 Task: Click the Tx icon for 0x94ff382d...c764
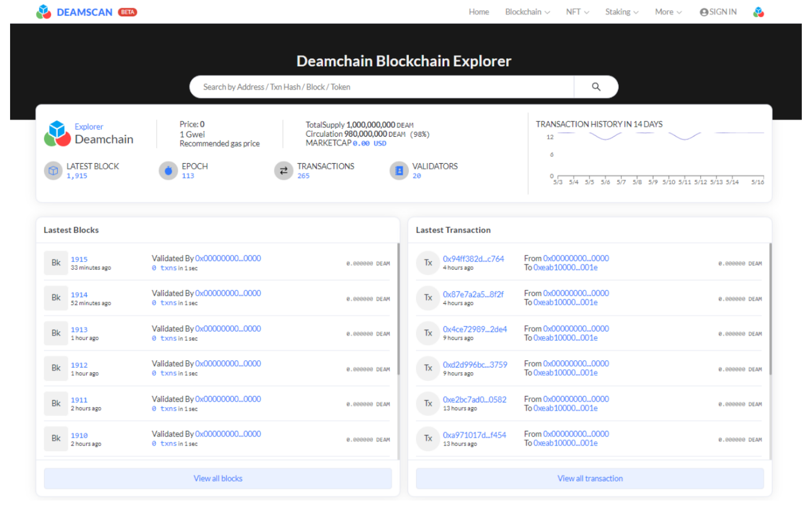(428, 263)
